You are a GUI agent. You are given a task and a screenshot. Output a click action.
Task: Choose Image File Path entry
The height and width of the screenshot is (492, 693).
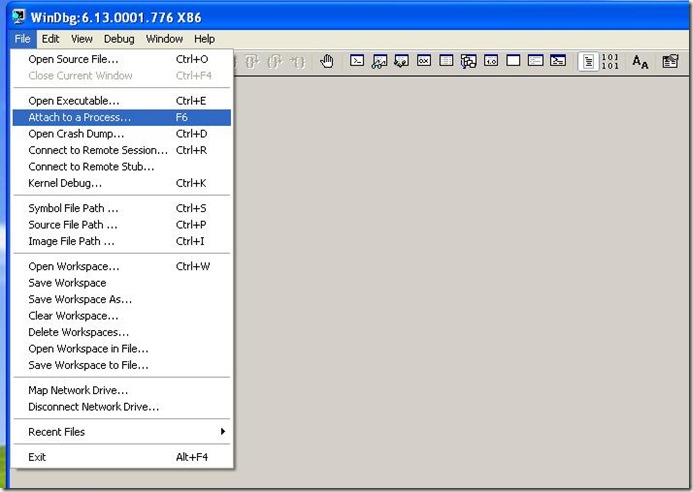[122, 241]
